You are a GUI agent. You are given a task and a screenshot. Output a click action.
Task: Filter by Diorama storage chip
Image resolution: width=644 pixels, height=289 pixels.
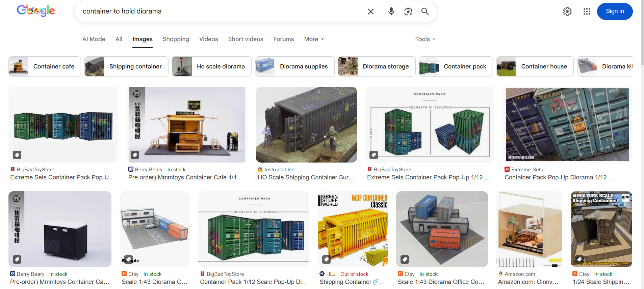click(377, 66)
